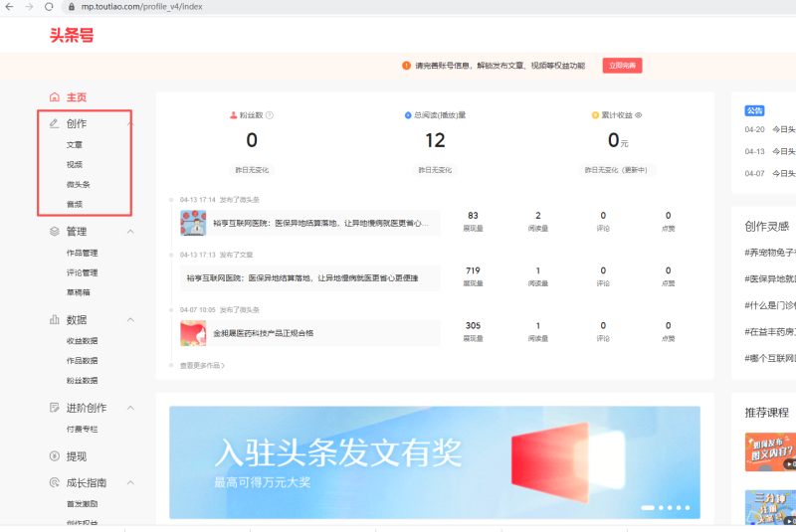Open 文章 under 创作

[74, 144]
